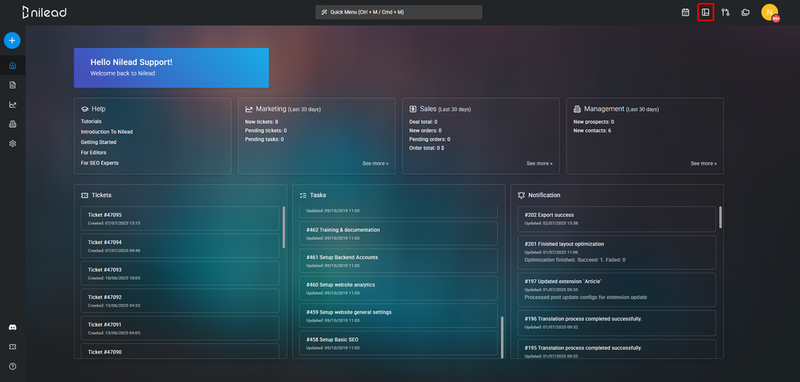800x382 pixels.
Task: Open the ticket icon at sidebar bottom
Action: click(12, 347)
